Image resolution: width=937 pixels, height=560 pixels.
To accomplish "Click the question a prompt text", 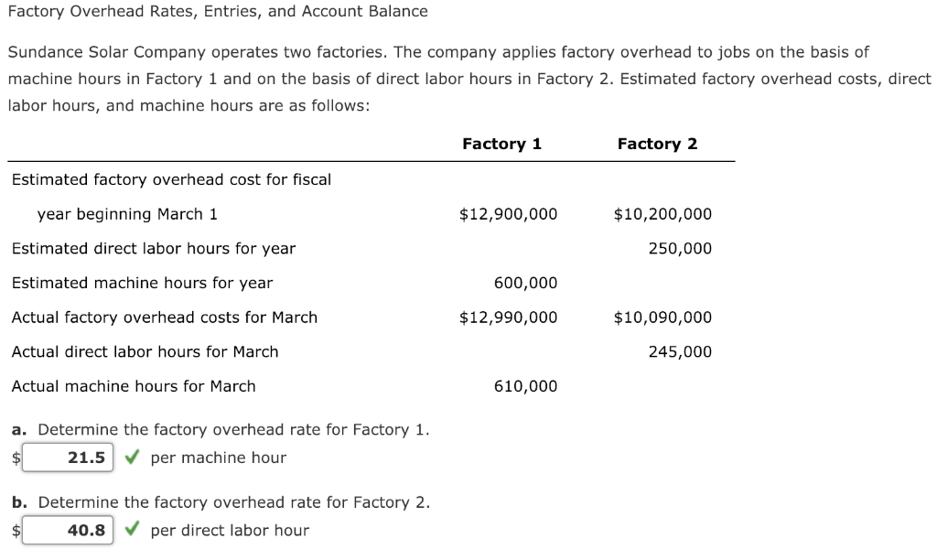I will [221, 430].
